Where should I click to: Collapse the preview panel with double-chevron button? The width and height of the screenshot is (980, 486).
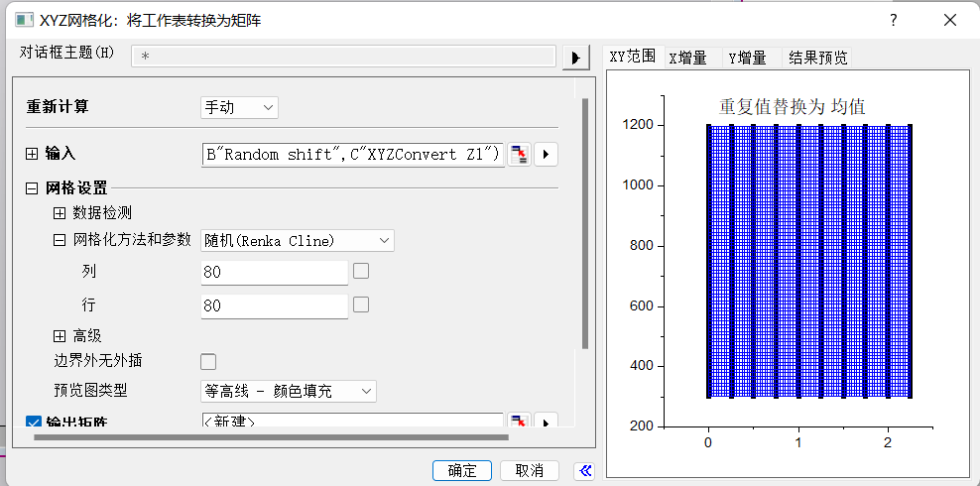(x=584, y=470)
